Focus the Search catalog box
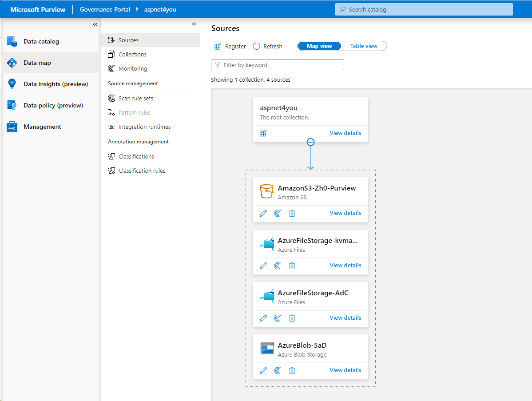Viewport: 532px width, 401px height. point(424,9)
